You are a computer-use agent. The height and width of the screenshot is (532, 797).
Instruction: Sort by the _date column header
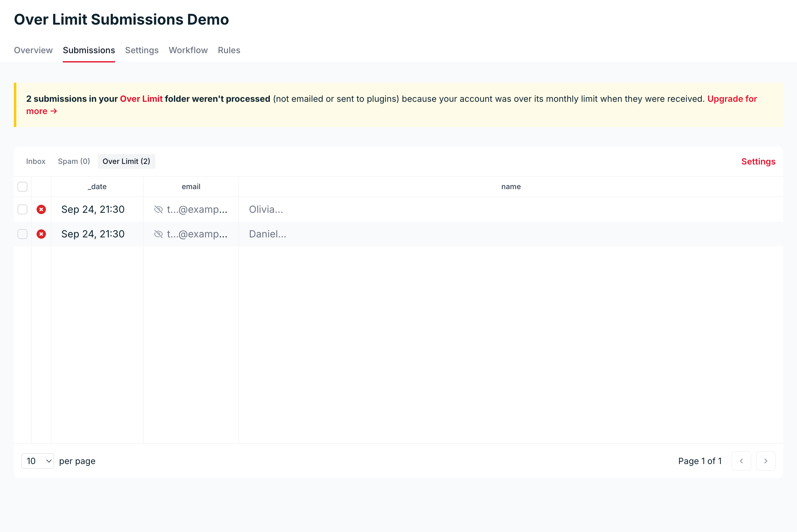tap(97, 187)
